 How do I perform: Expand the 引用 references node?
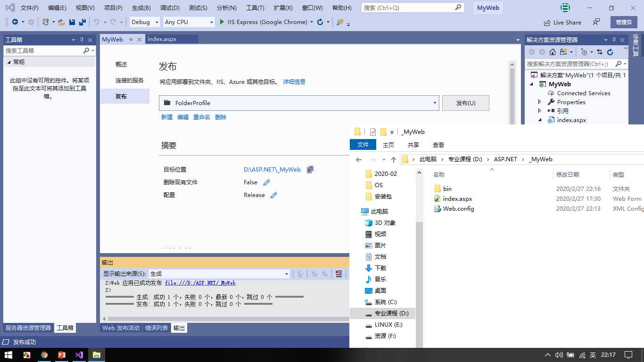pos(540,111)
